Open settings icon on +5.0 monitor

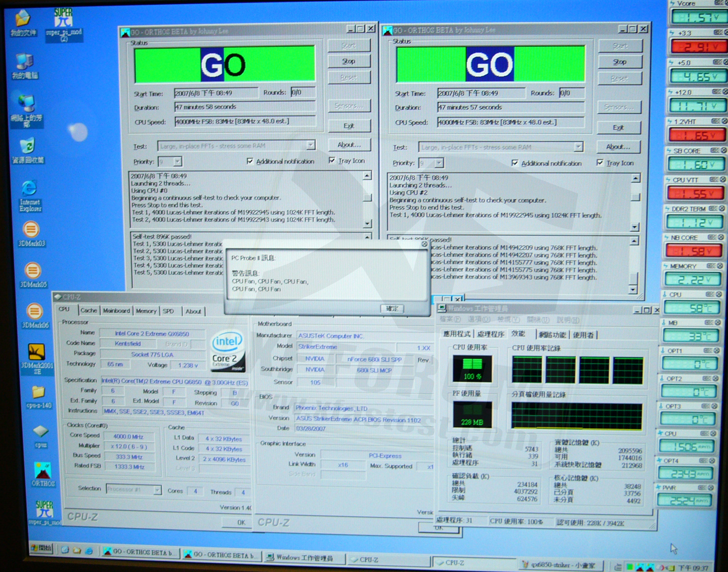pyautogui.click(x=717, y=62)
